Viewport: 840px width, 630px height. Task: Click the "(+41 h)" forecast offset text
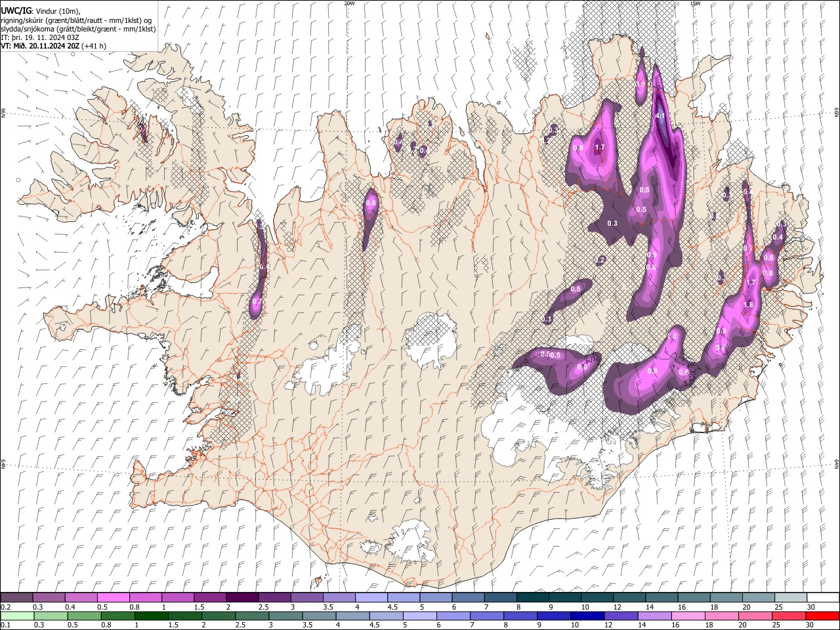[x=94, y=46]
